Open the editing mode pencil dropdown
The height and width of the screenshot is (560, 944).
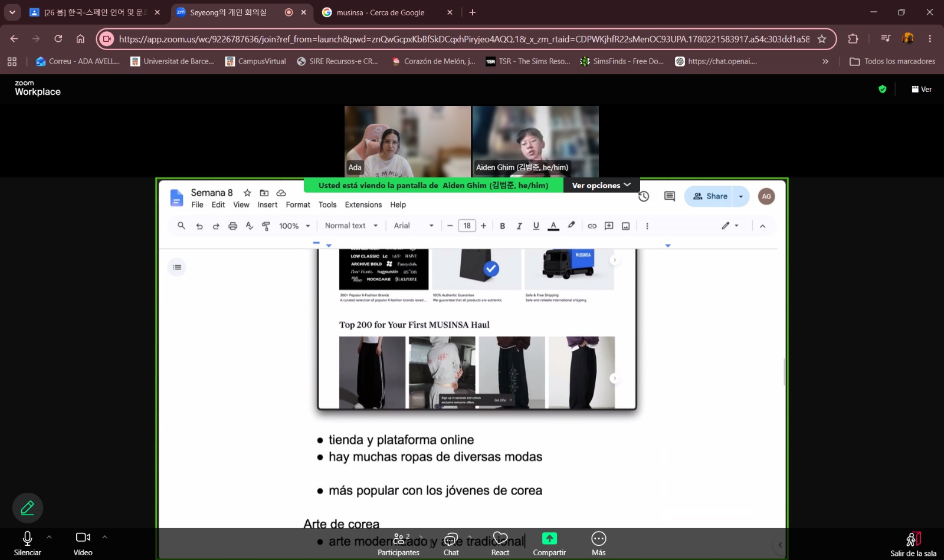pos(730,226)
